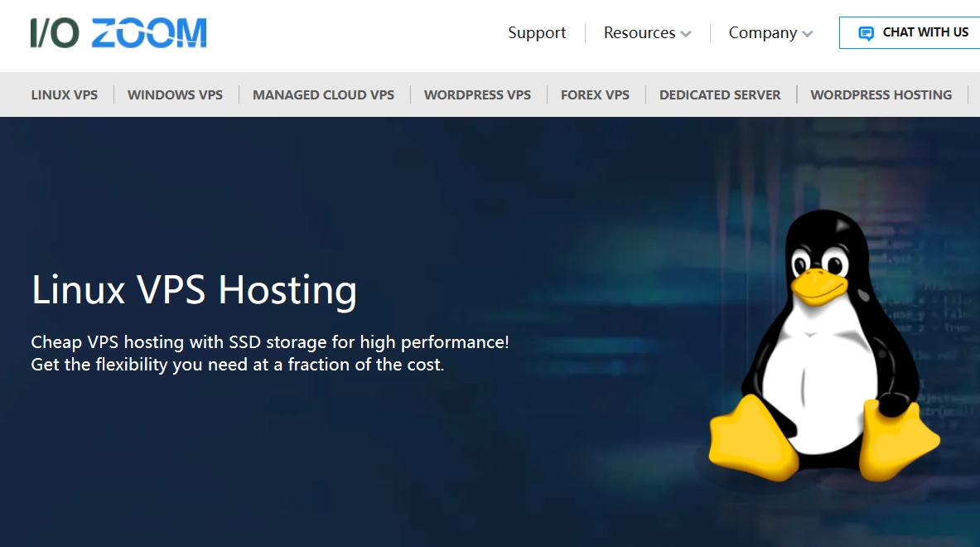Click the chevron beside Company
Viewport: 980px width, 547px height.
pos(809,35)
